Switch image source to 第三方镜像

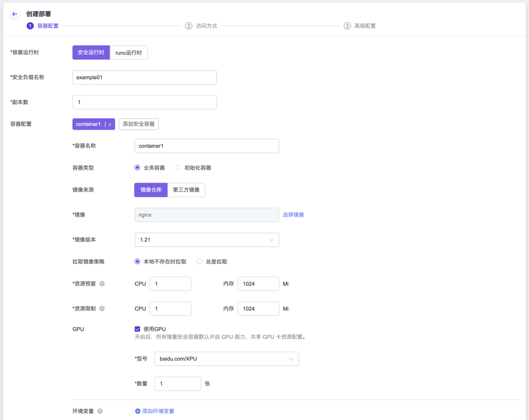click(186, 190)
